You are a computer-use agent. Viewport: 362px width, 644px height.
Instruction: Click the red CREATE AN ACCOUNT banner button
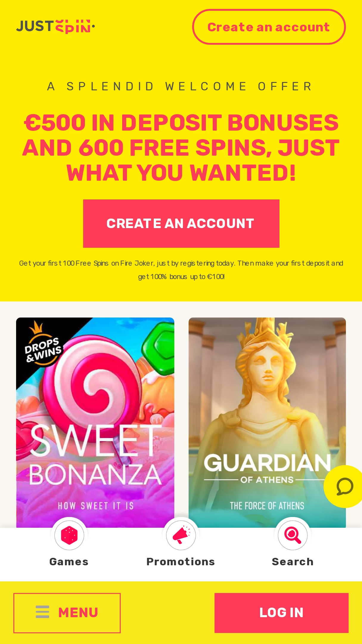(x=181, y=224)
